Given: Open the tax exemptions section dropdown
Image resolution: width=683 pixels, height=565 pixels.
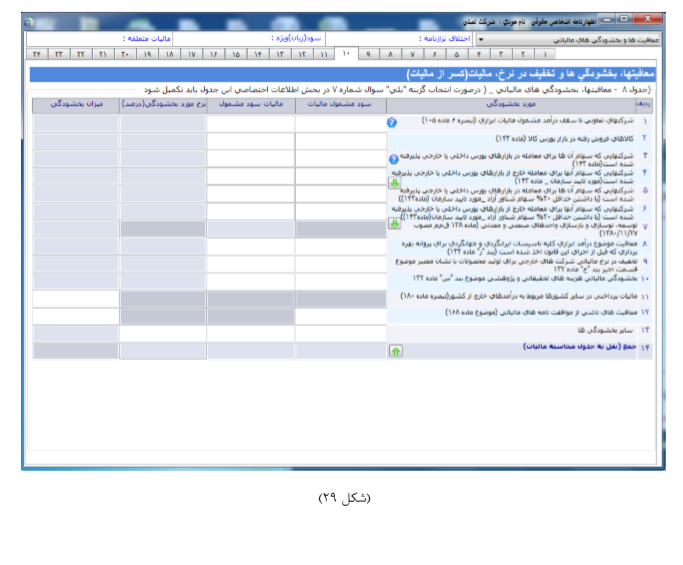Looking at the screenshot, I should tap(481, 39).
